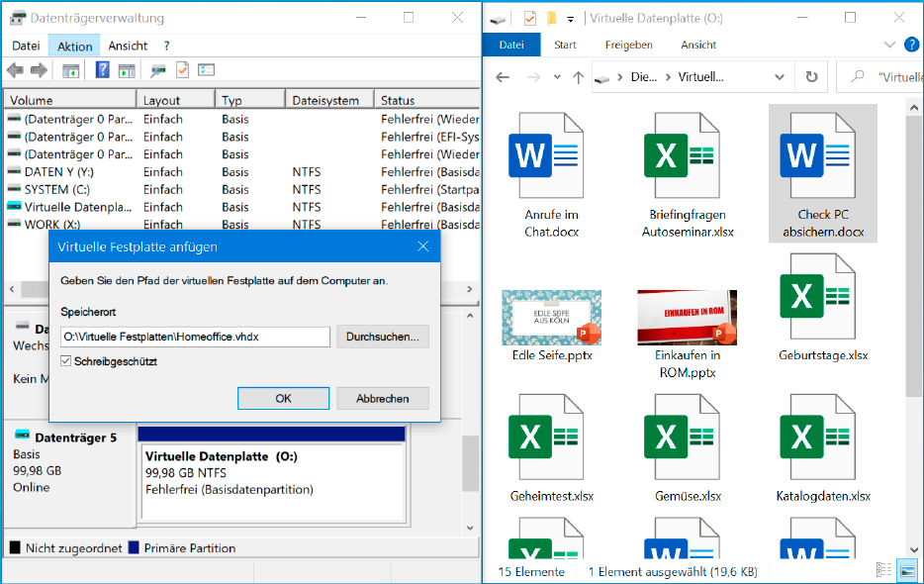Click the Back arrow in Datenträgerverwaltung toolbar
This screenshot has height=584, width=924.
coord(15,71)
